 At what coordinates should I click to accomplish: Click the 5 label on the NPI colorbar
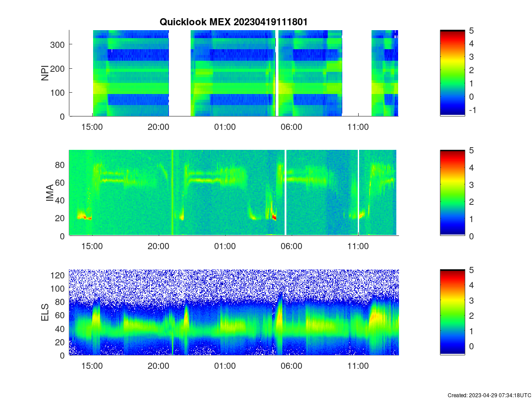coord(472,30)
